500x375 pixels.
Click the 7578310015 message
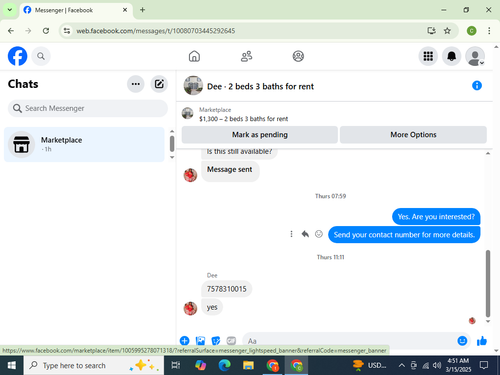coord(227,289)
